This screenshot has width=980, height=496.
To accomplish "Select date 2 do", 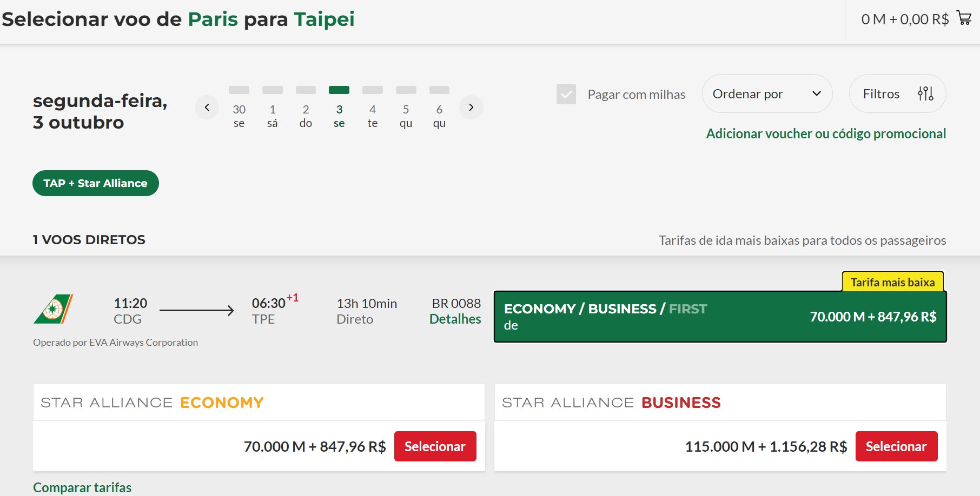I will click(x=306, y=108).
